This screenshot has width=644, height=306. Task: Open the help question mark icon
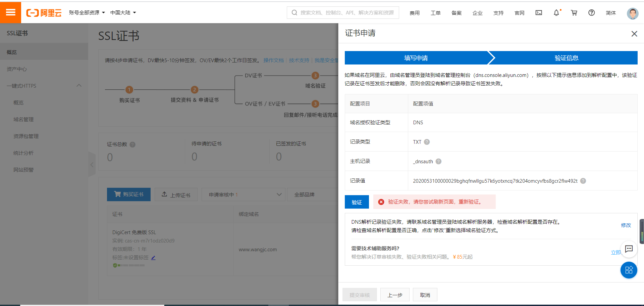pos(592,13)
